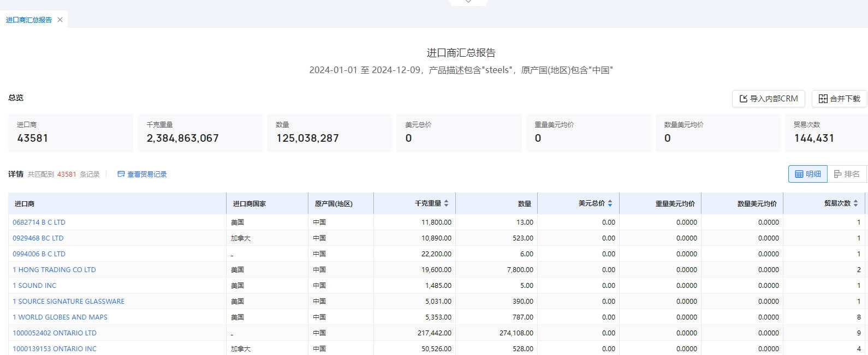Click 合并下载 button
The height and width of the screenshot is (355, 868).
pos(839,99)
